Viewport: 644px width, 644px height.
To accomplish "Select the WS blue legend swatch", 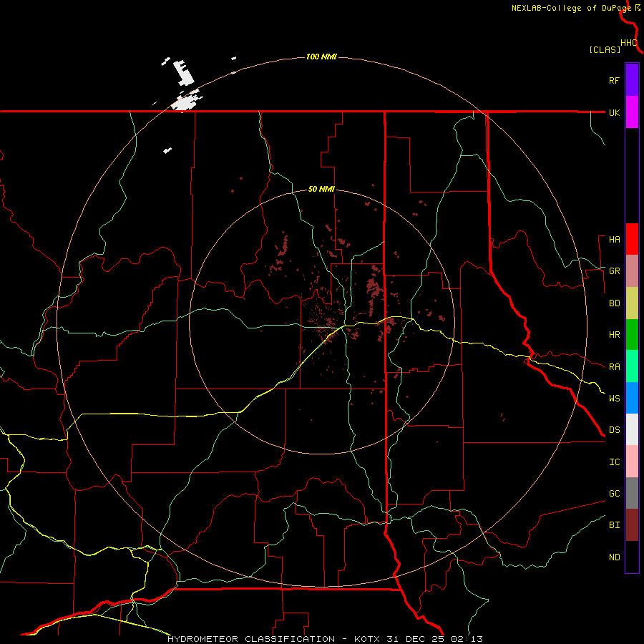I will 632,398.
